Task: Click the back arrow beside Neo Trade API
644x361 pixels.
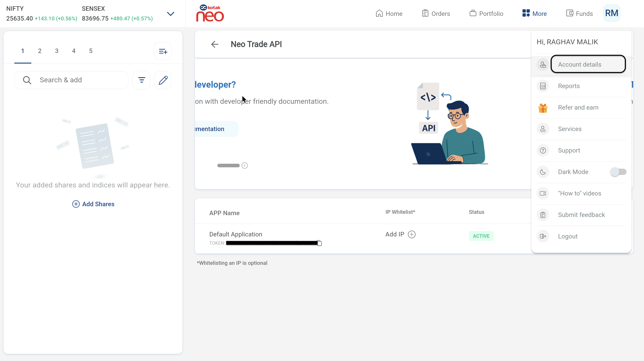Action: click(x=214, y=44)
